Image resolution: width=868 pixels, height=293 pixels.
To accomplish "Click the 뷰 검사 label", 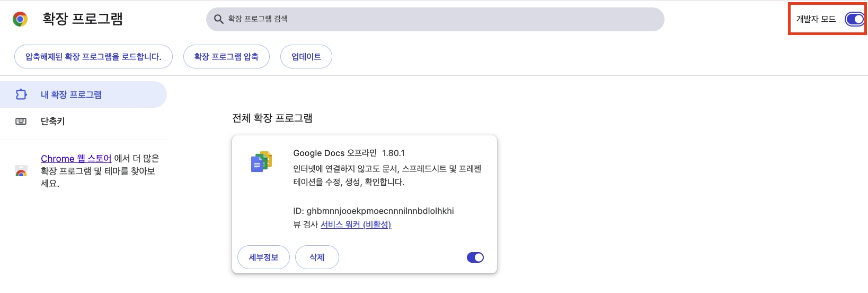I will click(306, 225).
